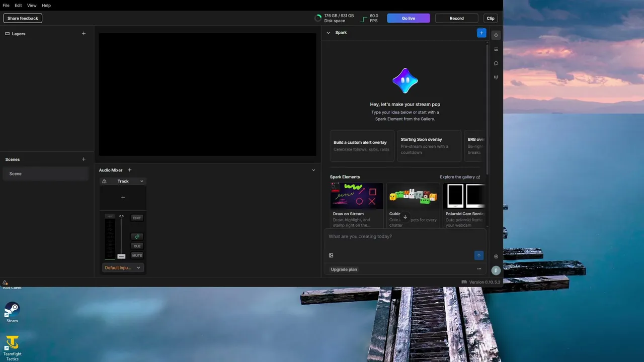Open the track EDIT button
The width and height of the screenshot is (644, 362).
point(137,218)
